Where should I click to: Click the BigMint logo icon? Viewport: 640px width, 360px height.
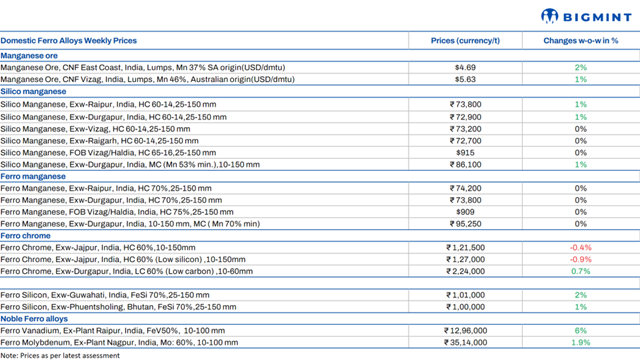click(549, 16)
